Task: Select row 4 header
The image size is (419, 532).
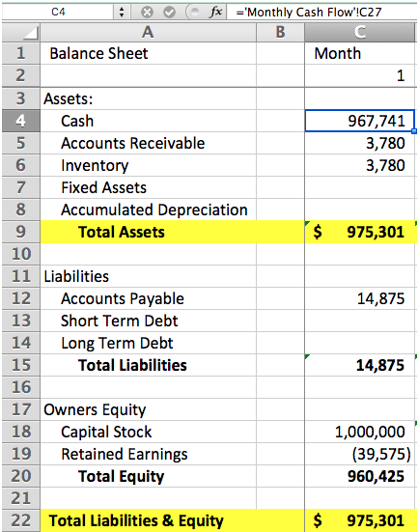Action: pos(21,121)
